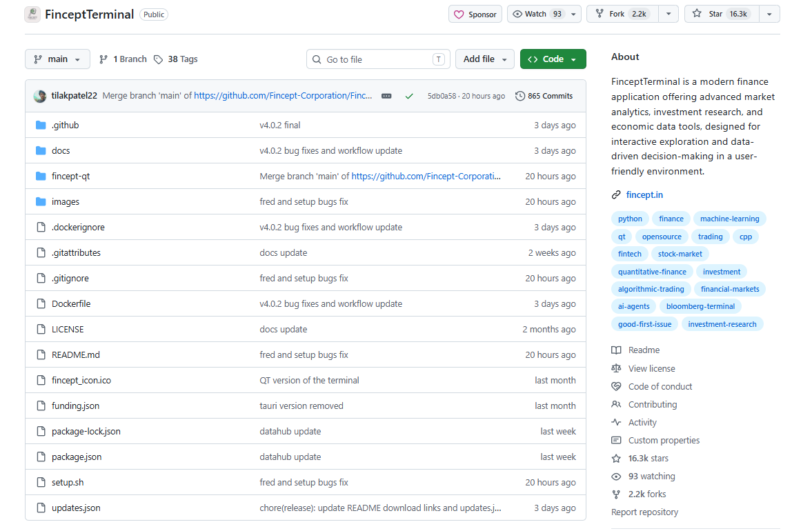This screenshot has width=812, height=531.
Task: Click the Readme book icon
Action: pyautogui.click(x=616, y=350)
